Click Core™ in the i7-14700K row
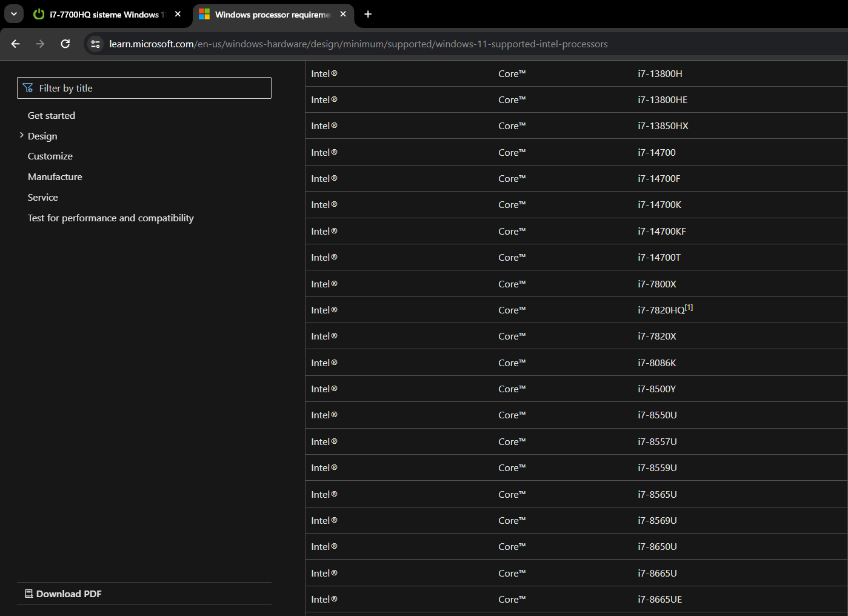 coord(512,204)
